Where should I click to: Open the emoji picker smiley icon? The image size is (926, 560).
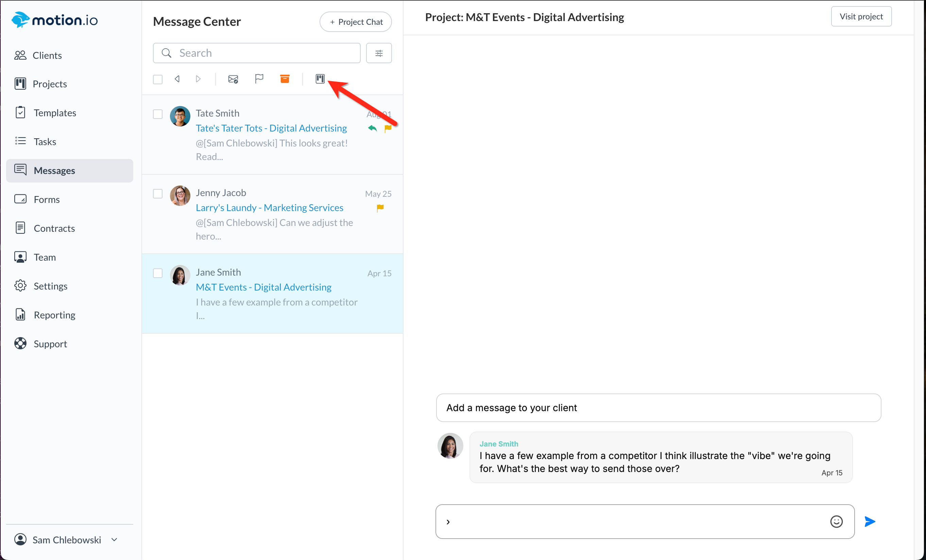836,521
